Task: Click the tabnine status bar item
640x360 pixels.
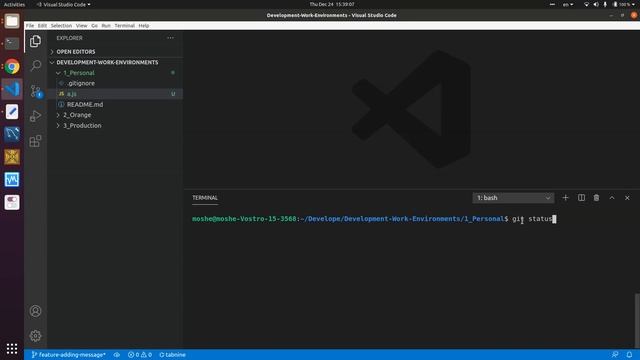Action: 172,355
